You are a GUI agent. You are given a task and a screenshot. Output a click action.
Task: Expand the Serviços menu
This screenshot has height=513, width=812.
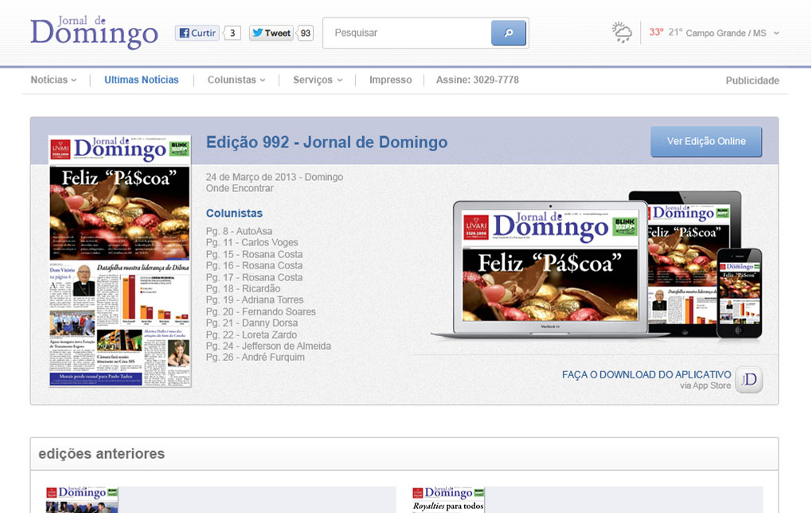pyautogui.click(x=318, y=80)
